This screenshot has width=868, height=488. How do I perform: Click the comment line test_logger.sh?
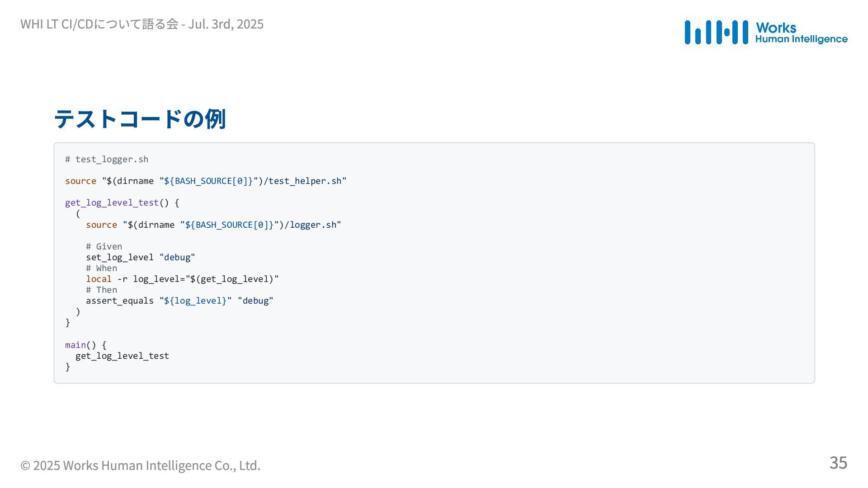click(x=107, y=159)
